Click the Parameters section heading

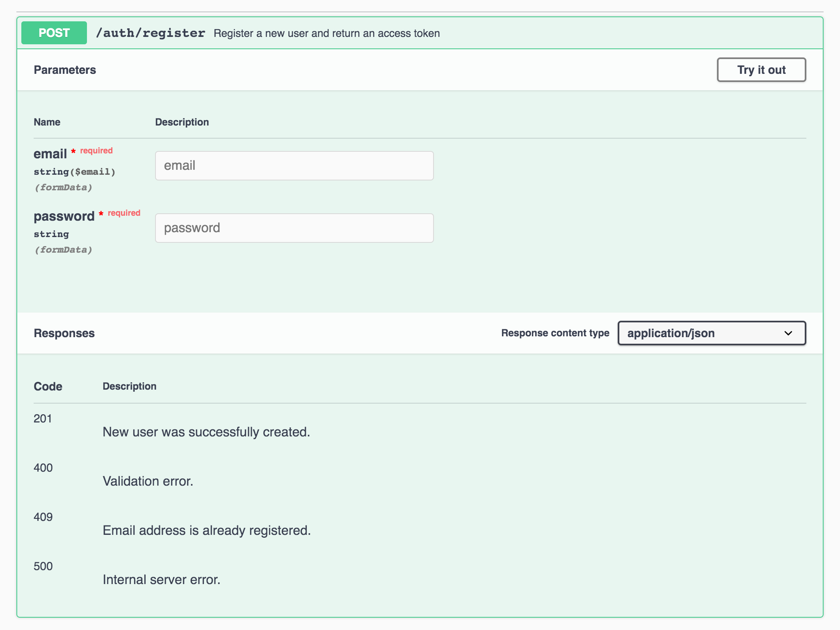pyautogui.click(x=65, y=70)
